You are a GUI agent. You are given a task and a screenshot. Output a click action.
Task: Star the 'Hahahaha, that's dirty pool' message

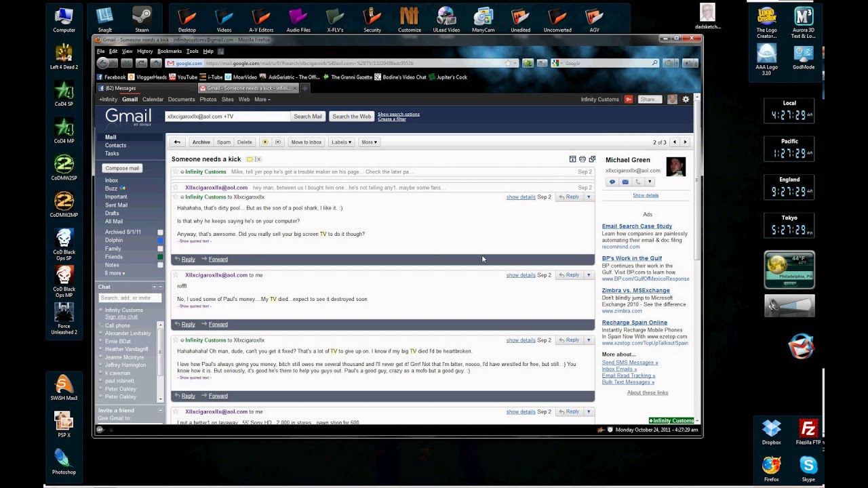pos(176,197)
